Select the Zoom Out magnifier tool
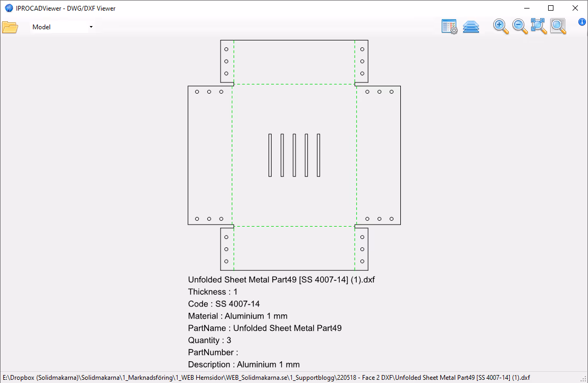The image size is (588, 383). point(519,26)
